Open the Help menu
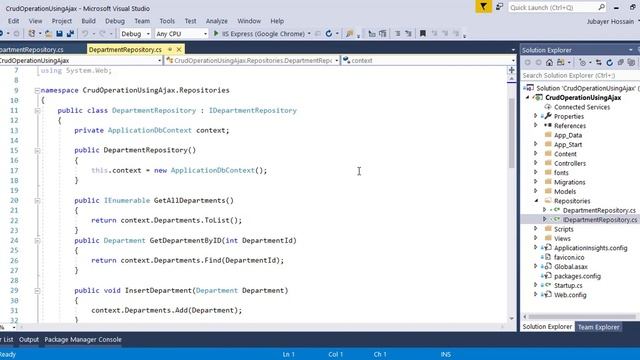 277,21
